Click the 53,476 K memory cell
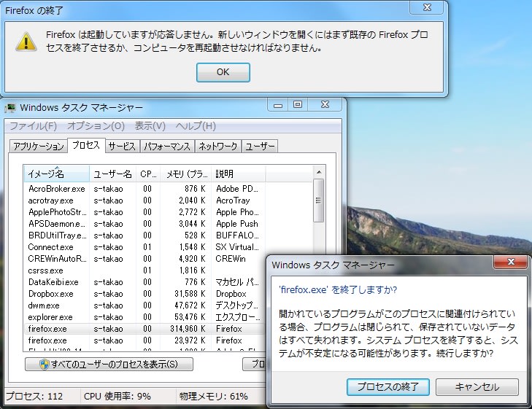The image size is (532, 409). pyautogui.click(x=190, y=317)
